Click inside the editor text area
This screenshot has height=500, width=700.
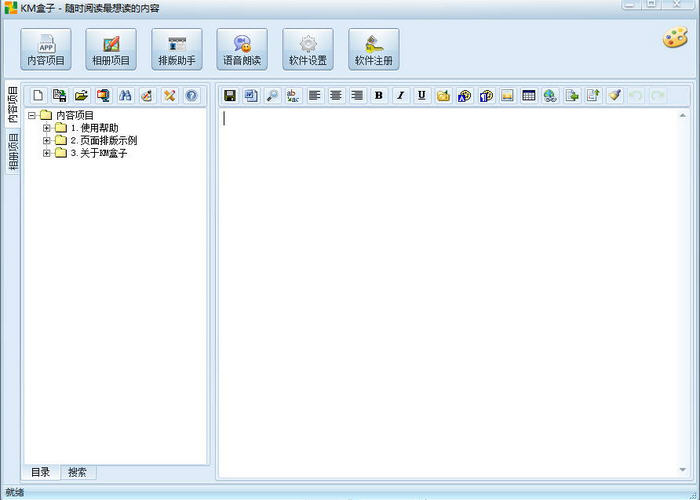pyautogui.click(x=448, y=293)
